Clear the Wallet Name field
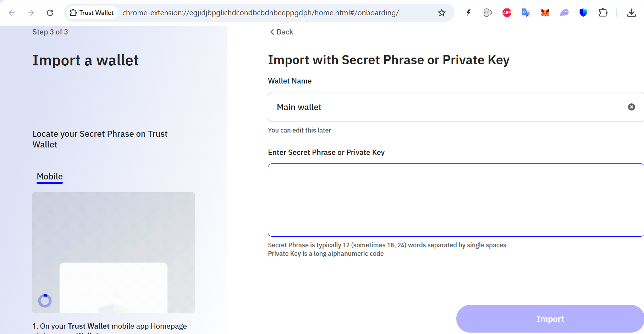This screenshot has height=334, width=644. click(631, 107)
